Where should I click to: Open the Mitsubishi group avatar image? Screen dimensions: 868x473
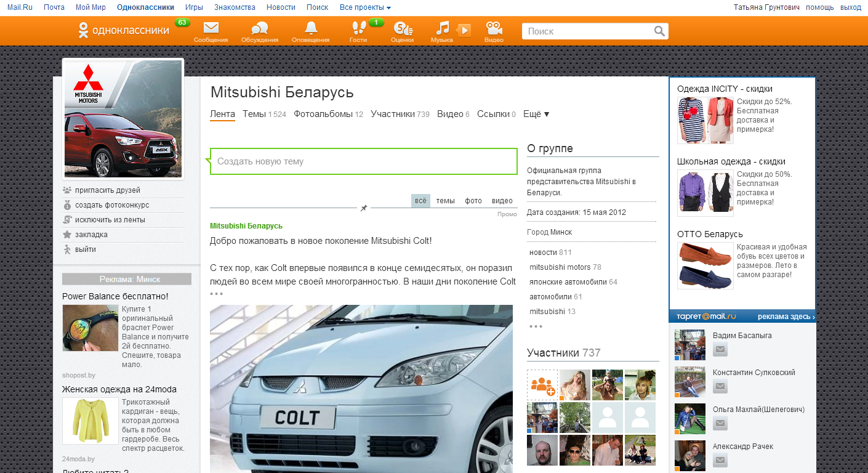coord(123,119)
